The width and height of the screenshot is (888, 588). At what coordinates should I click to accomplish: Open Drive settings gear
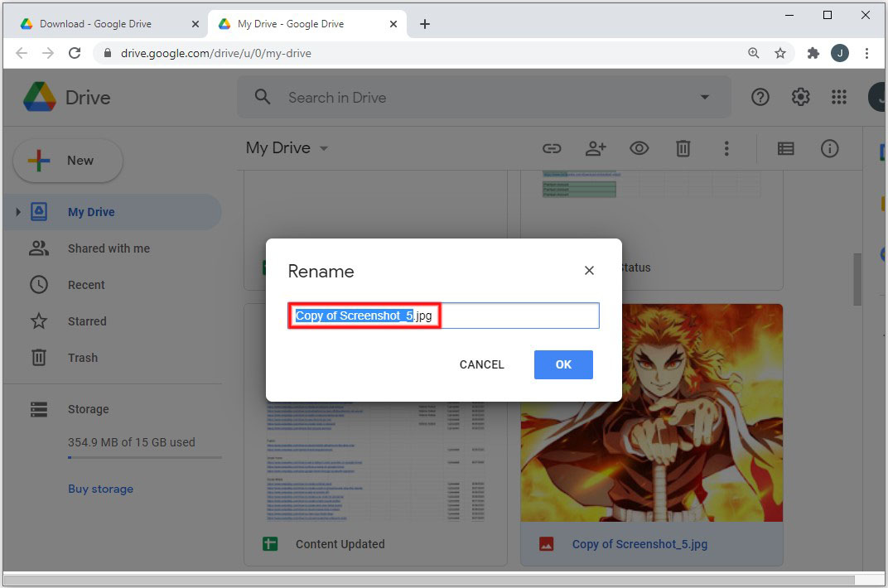(800, 97)
